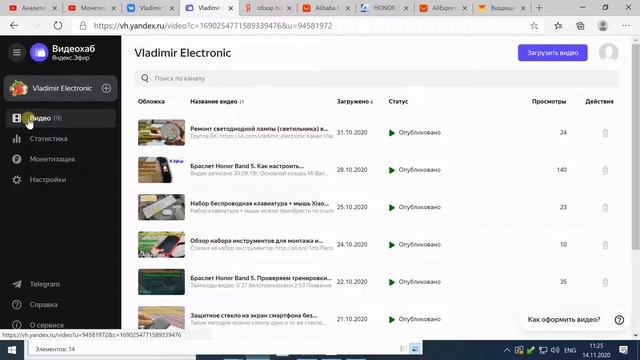This screenshot has height=360, width=640.
Task: Click the Videohub purple logo
Action: click(39, 53)
